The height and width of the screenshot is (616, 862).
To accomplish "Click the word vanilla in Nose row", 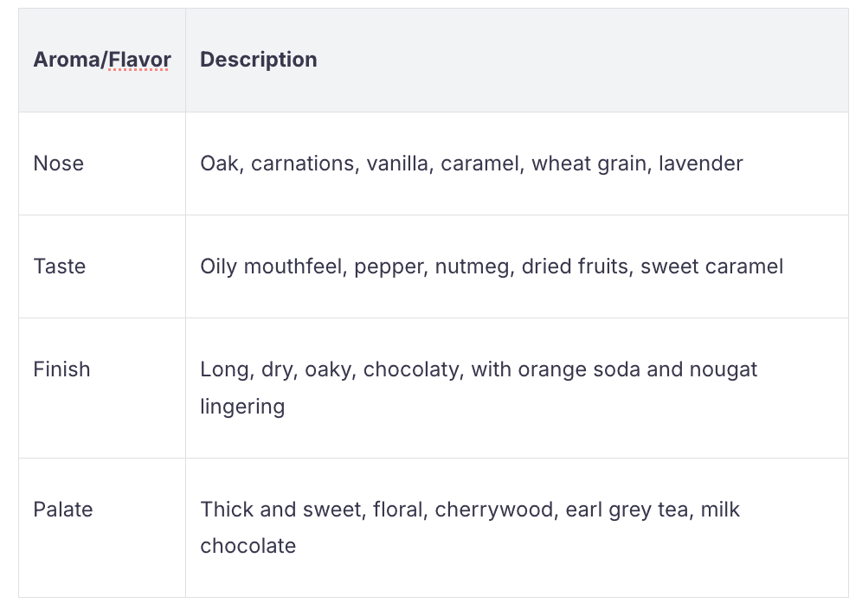I will click(397, 164).
